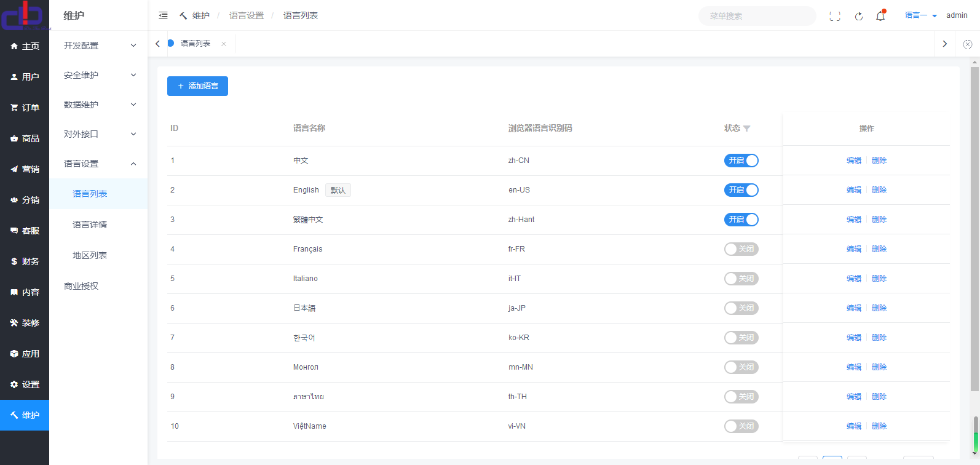Collapse the sidebar menu with fold icon
This screenshot has width=980, height=465.
[x=163, y=15]
